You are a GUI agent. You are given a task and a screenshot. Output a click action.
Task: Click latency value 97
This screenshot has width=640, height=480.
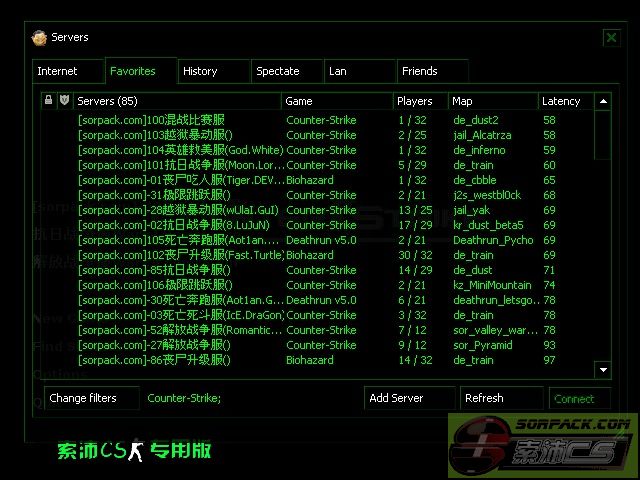click(549, 360)
